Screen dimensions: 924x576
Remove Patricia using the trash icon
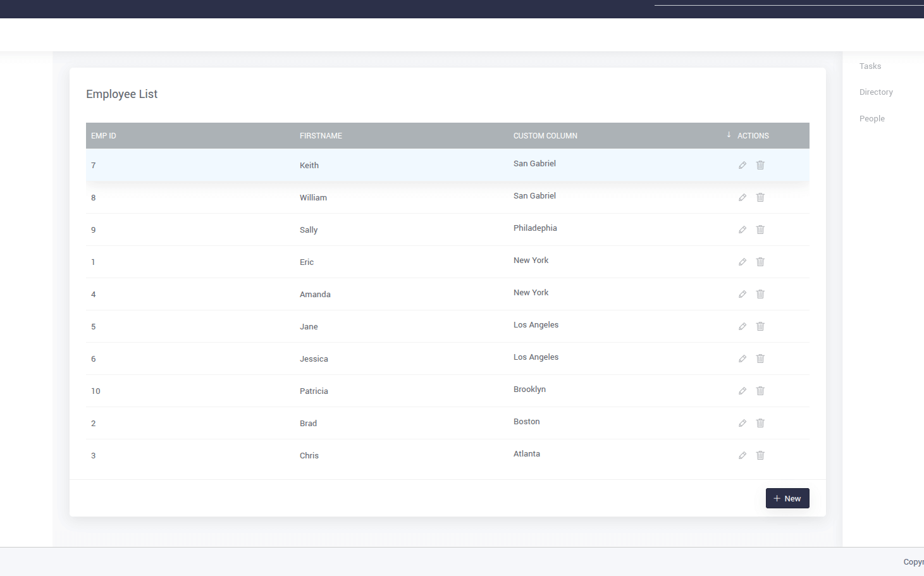(x=760, y=391)
